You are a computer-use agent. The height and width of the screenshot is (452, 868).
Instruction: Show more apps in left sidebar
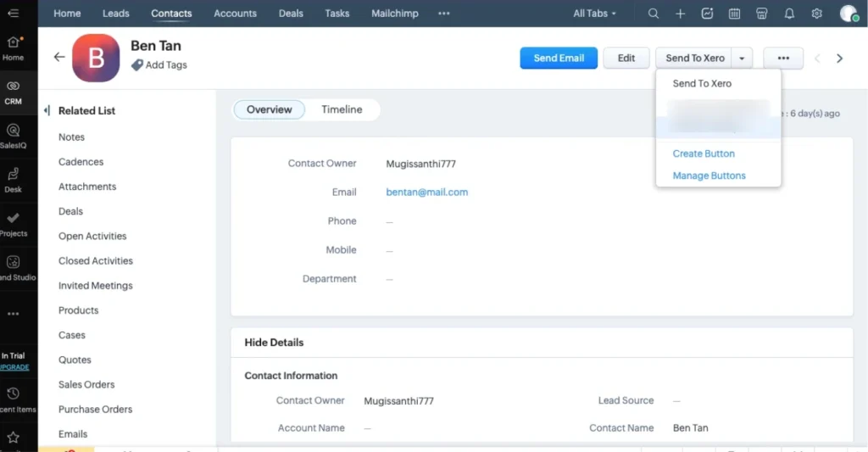click(14, 314)
